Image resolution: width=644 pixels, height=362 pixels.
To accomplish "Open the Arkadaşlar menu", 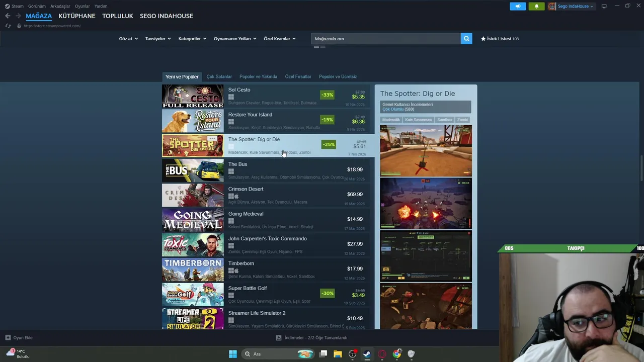I will point(60,6).
